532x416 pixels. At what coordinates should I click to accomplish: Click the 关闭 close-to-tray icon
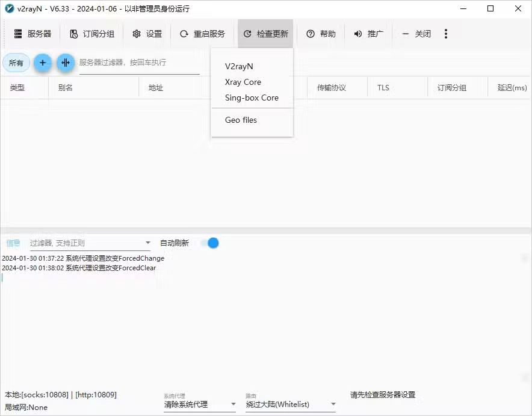405,34
